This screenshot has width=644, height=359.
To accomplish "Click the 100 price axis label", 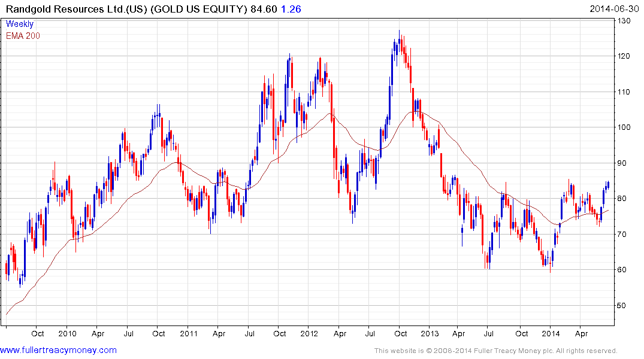I will (x=624, y=127).
